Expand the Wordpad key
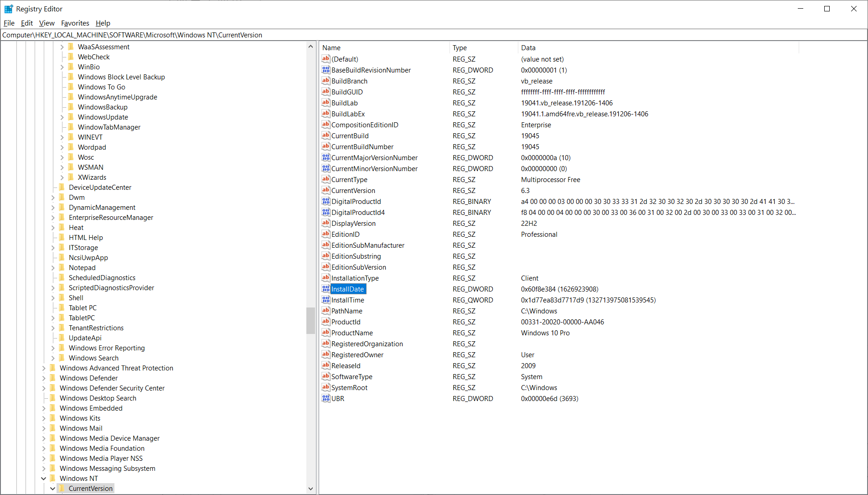 [62, 147]
